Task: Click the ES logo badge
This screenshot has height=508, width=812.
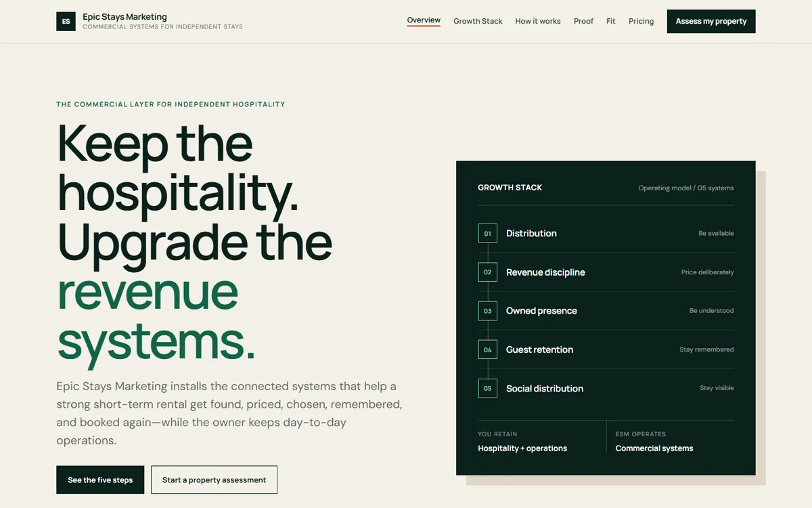Action: tap(66, 22)
